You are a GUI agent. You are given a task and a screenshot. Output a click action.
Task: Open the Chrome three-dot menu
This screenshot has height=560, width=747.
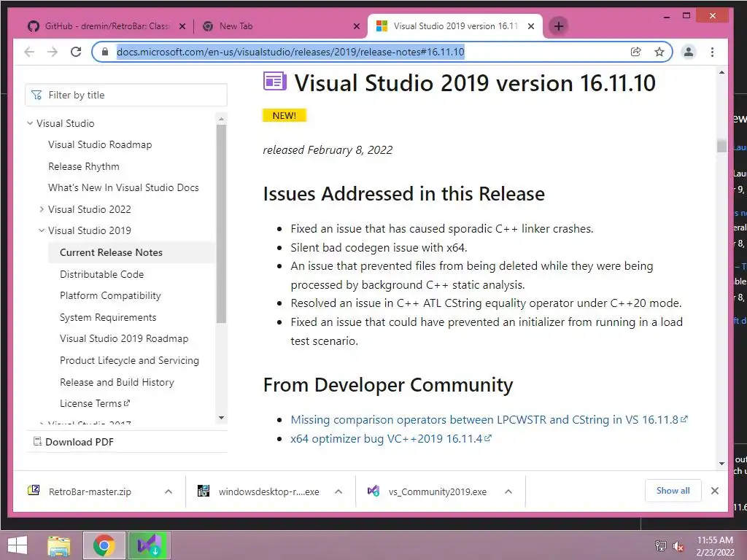(x=712, y=52)
